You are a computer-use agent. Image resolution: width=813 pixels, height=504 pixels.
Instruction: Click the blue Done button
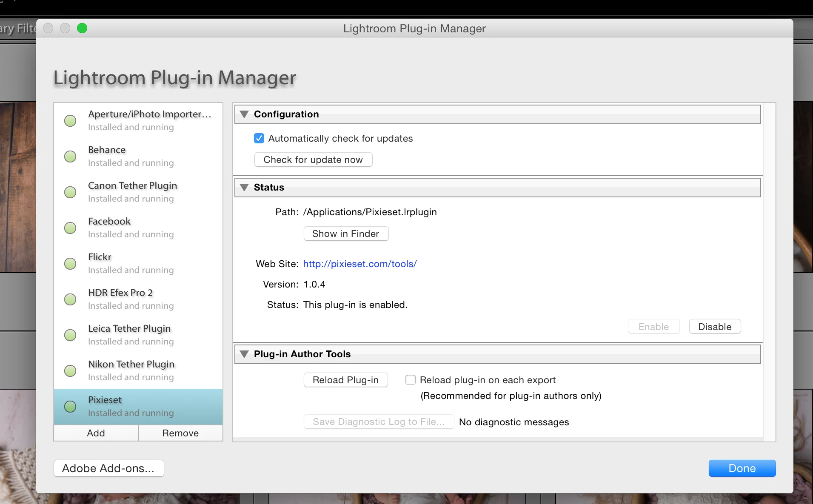742,468
